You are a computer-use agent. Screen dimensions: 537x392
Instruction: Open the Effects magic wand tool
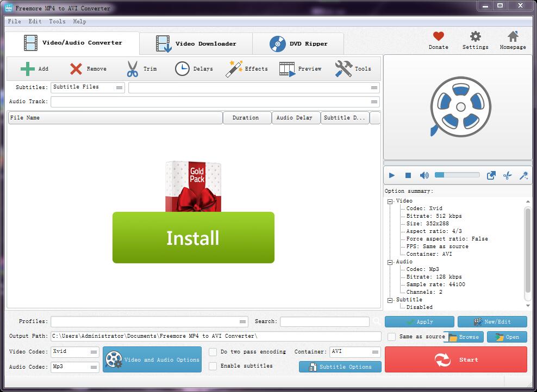[234, 69]
